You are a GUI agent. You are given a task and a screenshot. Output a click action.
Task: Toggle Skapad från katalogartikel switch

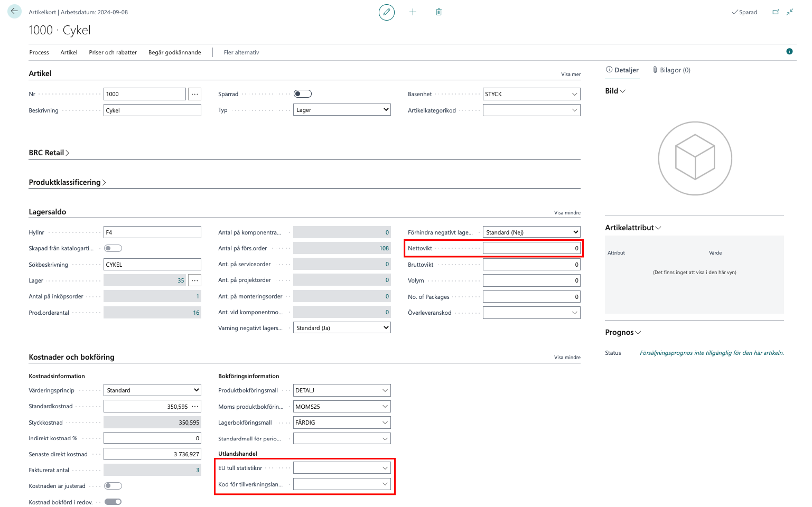[x=113, y=248]
